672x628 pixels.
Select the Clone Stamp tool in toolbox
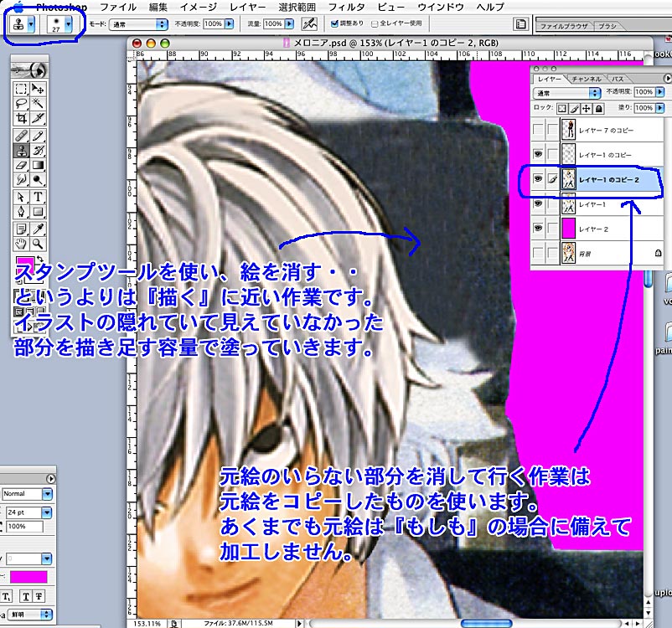(x=21, y=151)
